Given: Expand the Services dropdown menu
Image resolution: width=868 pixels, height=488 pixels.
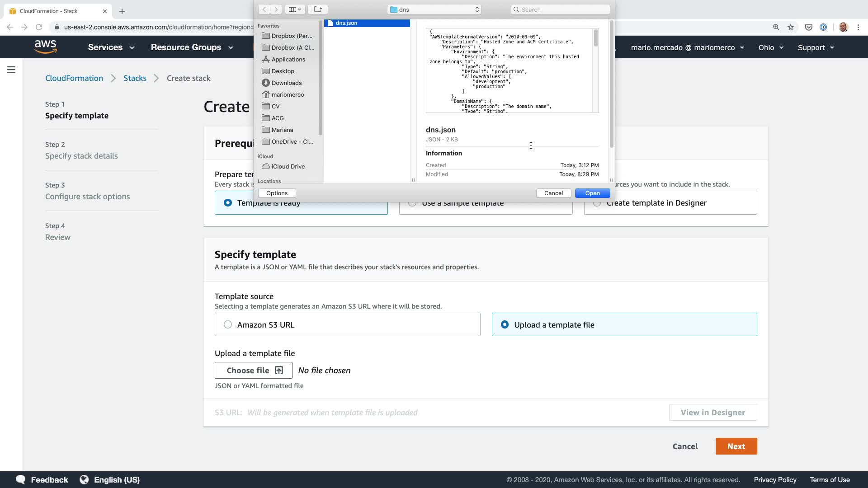Looking at the screenshot, I should [111, 47].
